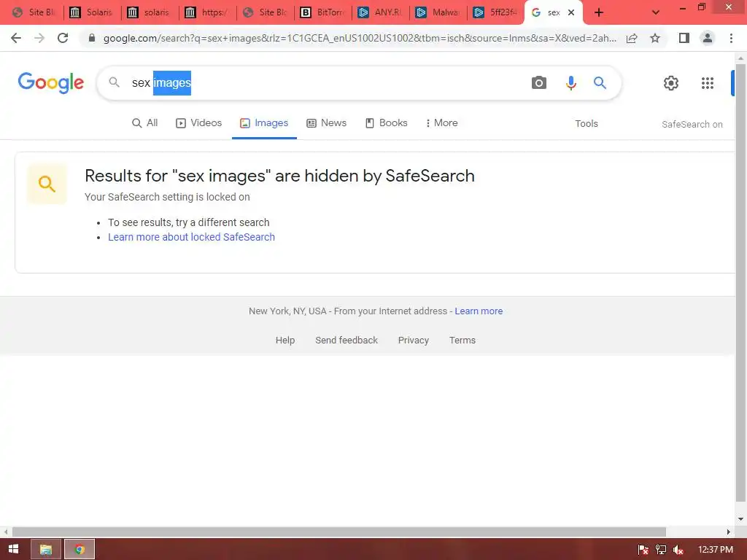The height and width of the screenshot is (560, 747).
Task: Go back to the previous page
Action: [16, 38]
